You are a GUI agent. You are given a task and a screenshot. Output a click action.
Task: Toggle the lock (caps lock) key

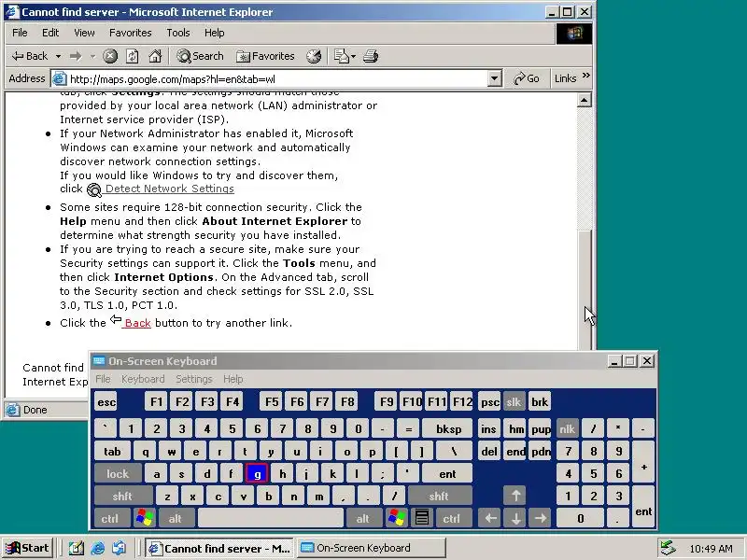click(118, 474)
